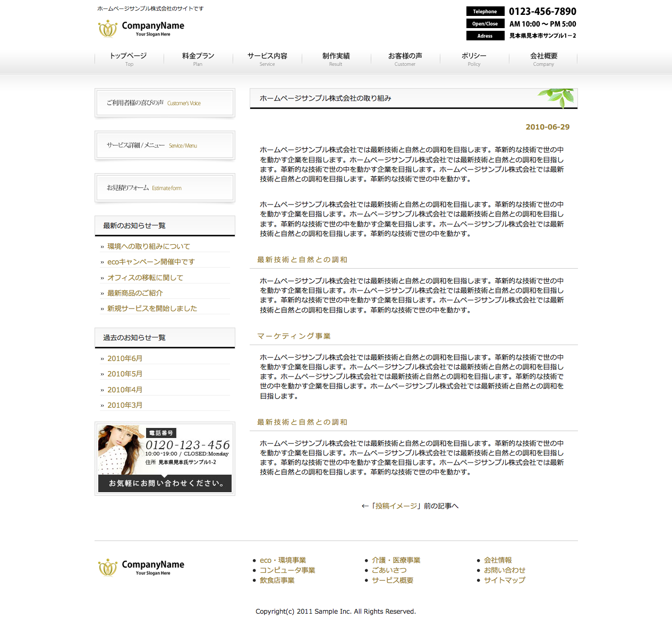Select 制作実績 Result menu item
Image resolution: width=672 pixels, height=618 pixels.
pyautogui.click(x=336, y=59)
